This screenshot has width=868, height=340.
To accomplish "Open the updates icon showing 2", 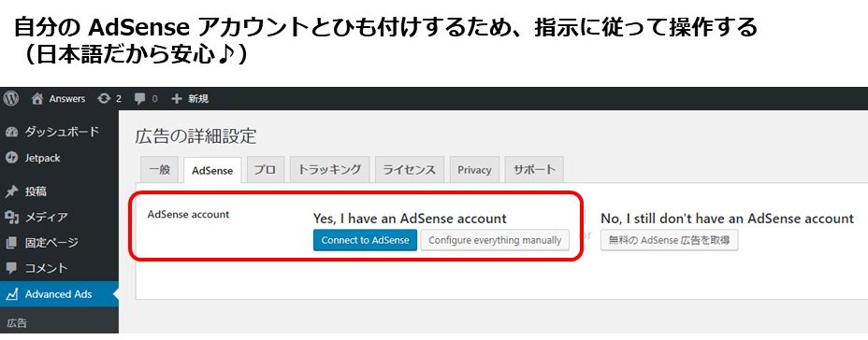I will tap(103, 99).
